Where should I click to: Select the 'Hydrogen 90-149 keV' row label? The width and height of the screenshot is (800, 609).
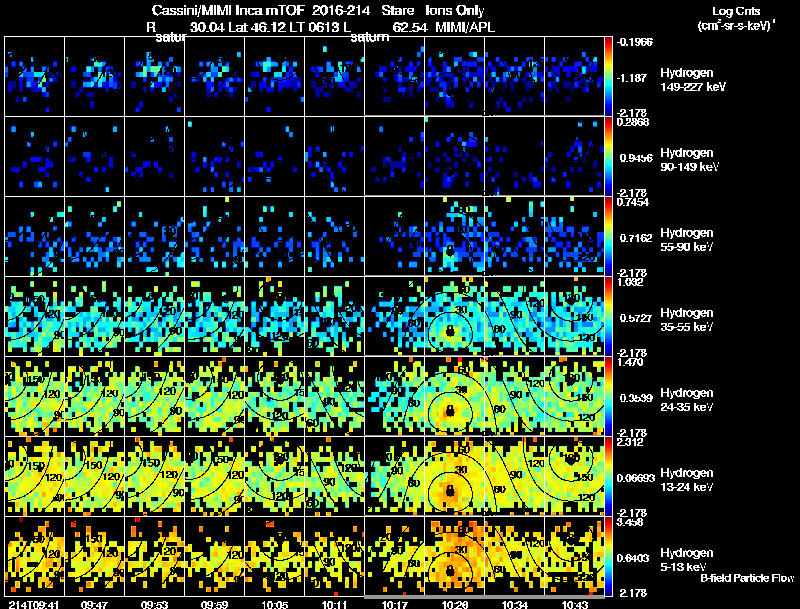(x=689, y=160)
